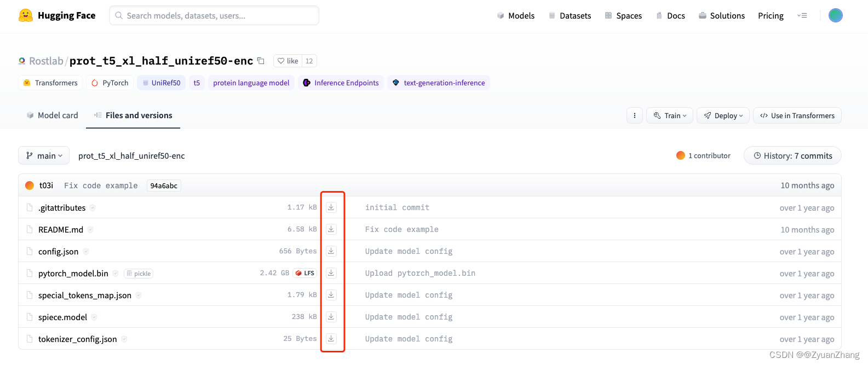Open Docs in the top navigation
Image resolution: width=868 pixels, height=365 pixels.
pos(670,15)
